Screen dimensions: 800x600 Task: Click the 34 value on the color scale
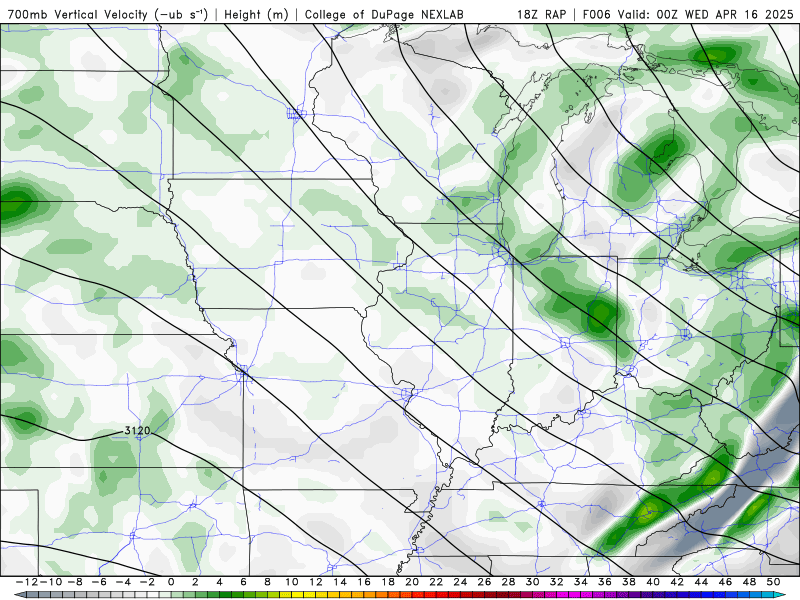click(x=581, y=582)
